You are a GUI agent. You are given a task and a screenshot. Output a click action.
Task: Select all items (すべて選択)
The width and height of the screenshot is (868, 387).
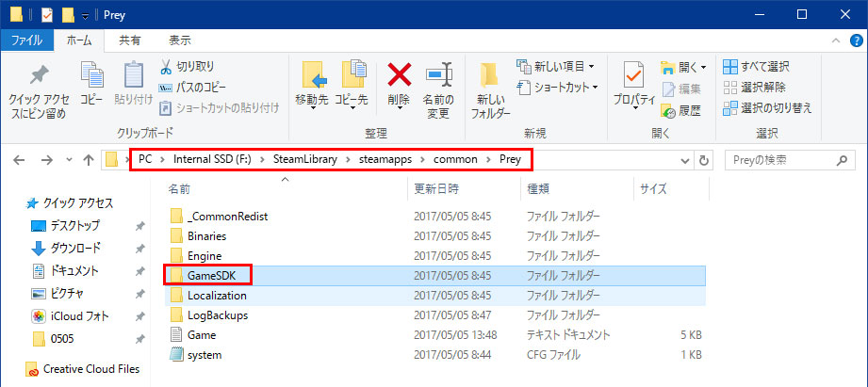[x=756, y=67]
